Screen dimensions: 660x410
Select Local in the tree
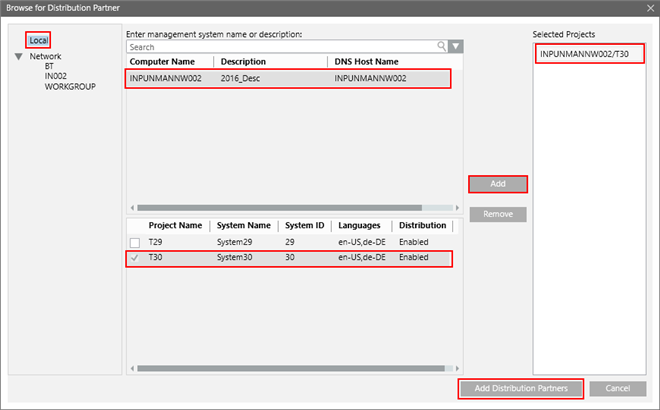point(38,40)
